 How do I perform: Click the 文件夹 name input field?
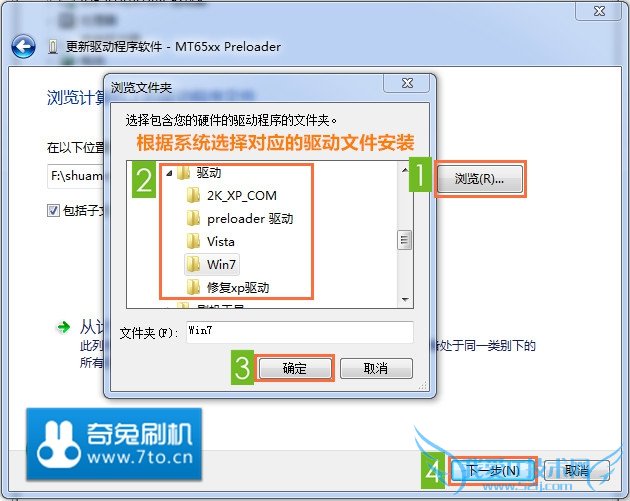click(x=300, y=332)
